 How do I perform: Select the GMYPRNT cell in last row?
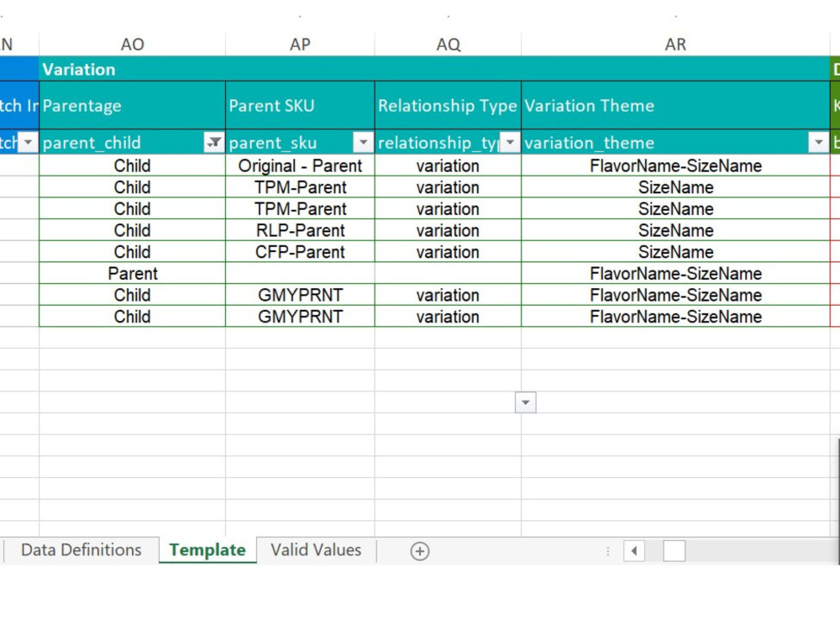[300, 316]
